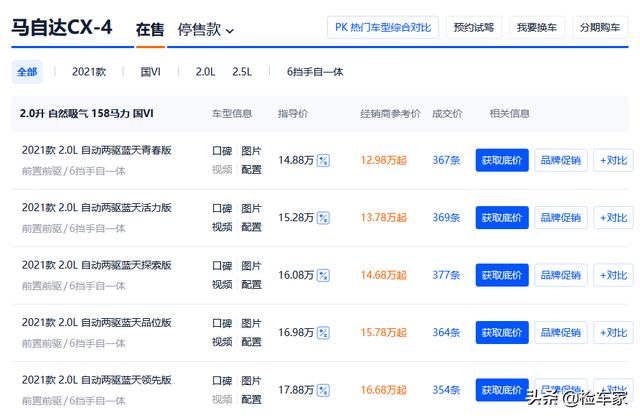Get lowest price for 蓝天探索版
The width and height of the screenshot is (640, 418).
click(502, 275)
